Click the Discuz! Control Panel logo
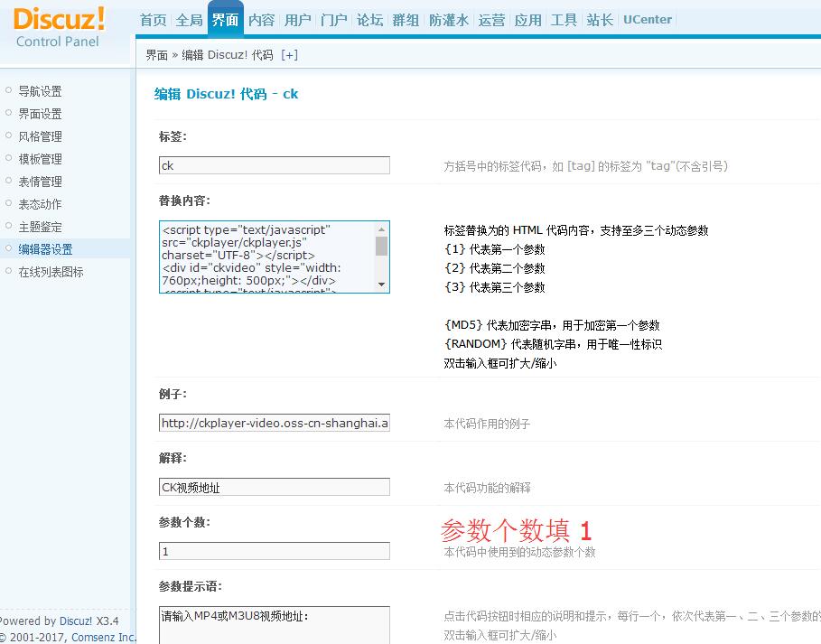 click(x=59, y=27)
